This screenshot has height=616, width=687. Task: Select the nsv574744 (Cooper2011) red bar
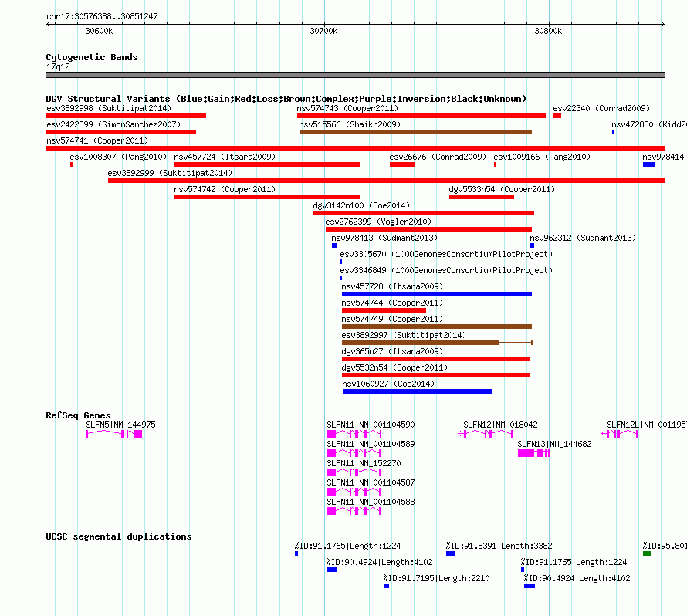point(384,310)
